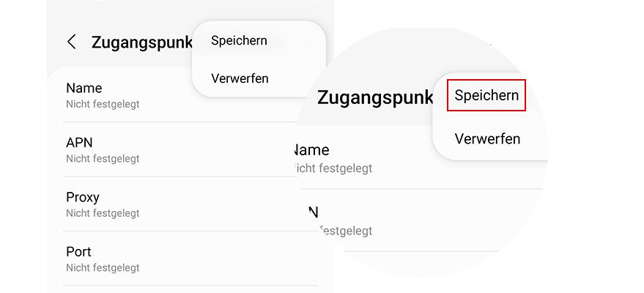Viewport: 644px width, 293px height.
Task: Click the enlarged Zugangspunk title in the circle
Action: tap(375, 98)
